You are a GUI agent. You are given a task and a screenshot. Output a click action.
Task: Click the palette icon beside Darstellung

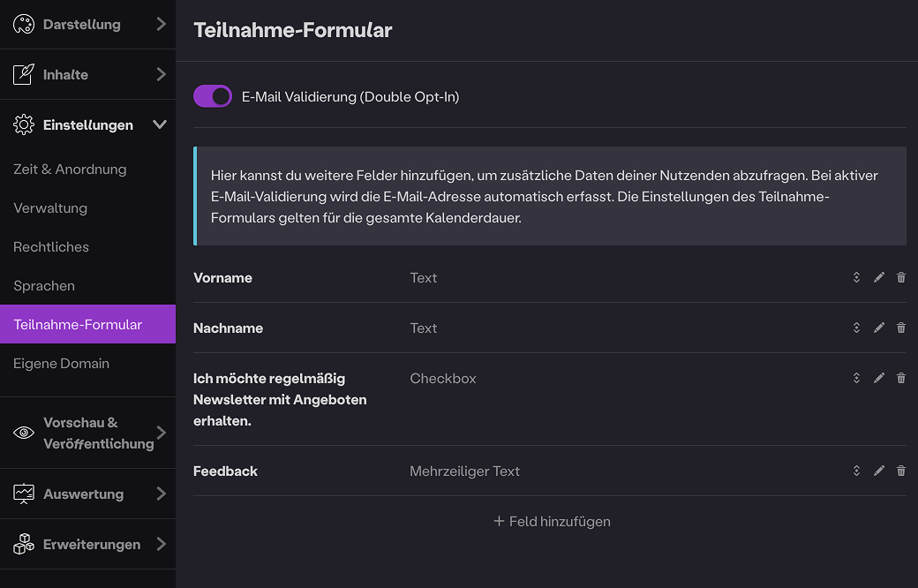pos(24,25)
